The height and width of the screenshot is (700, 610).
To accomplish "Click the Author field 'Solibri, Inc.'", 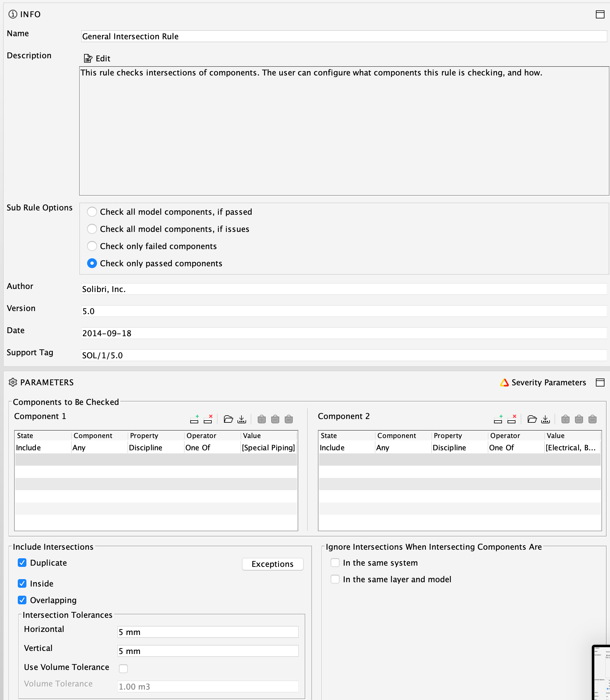I will (344, 289).
